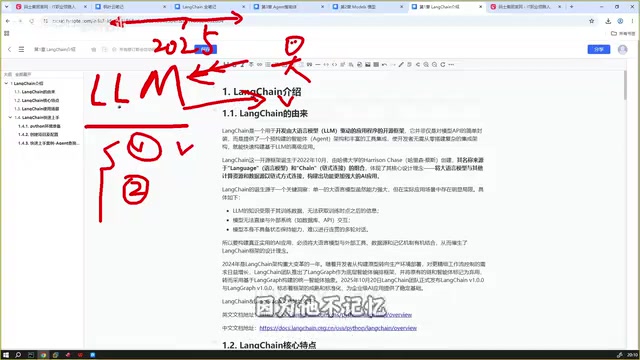Close the '第3章 Agent智能体' tab
The width and height of the screenshot is (640, 360).
click(322, 7)
